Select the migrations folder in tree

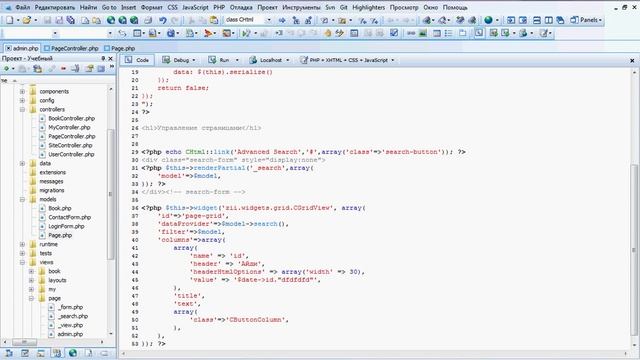point(51,190)
